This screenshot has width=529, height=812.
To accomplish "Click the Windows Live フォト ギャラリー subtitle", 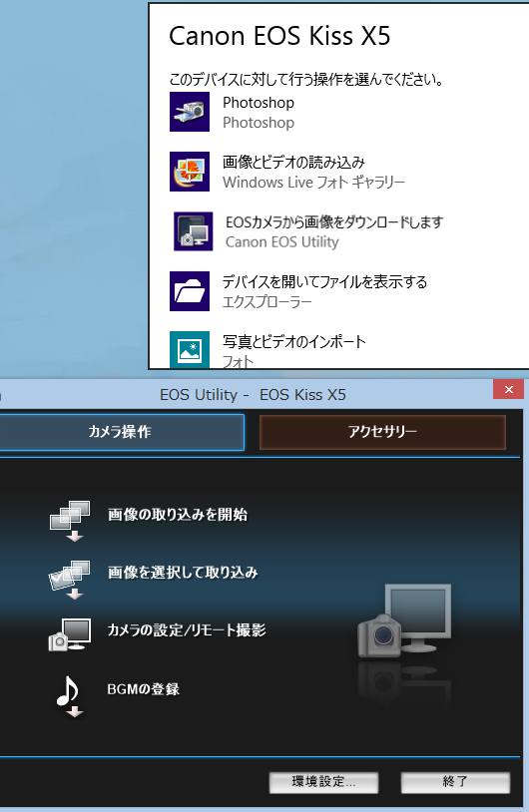I will (x=313, y=183).
